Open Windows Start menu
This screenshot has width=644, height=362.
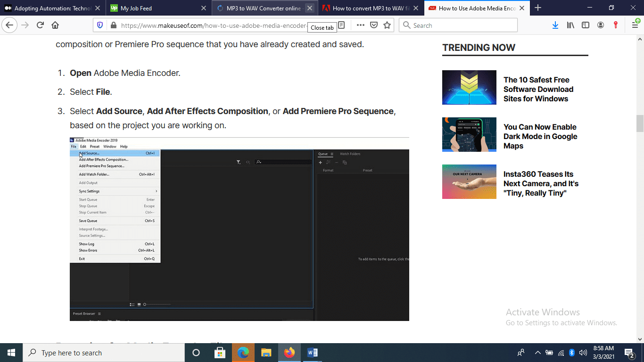(x=11, y=353)
